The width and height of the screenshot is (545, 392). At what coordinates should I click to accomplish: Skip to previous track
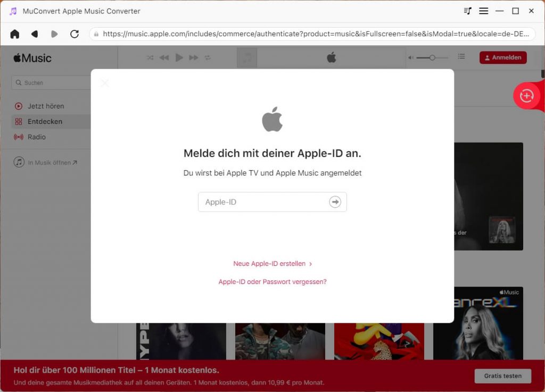coord(164,57)
